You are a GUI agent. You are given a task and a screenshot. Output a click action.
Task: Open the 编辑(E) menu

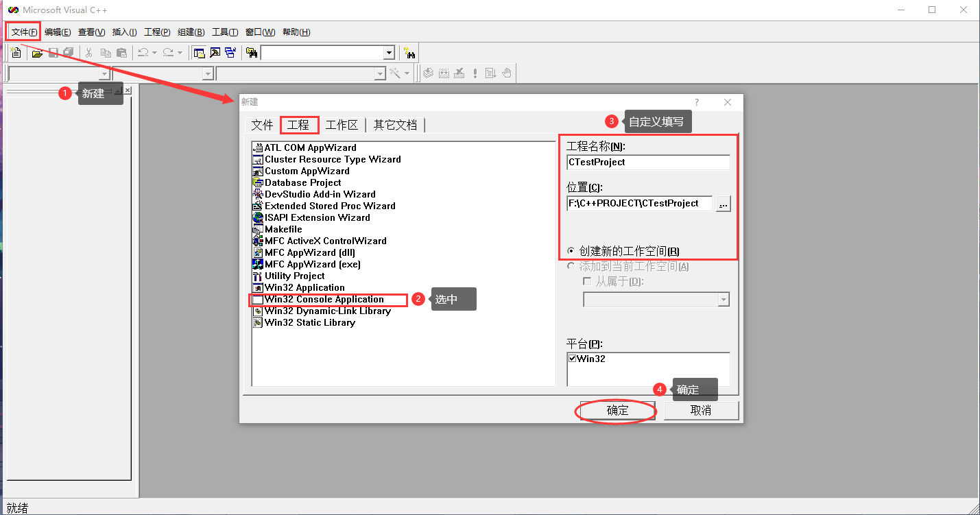click(58, 32)
